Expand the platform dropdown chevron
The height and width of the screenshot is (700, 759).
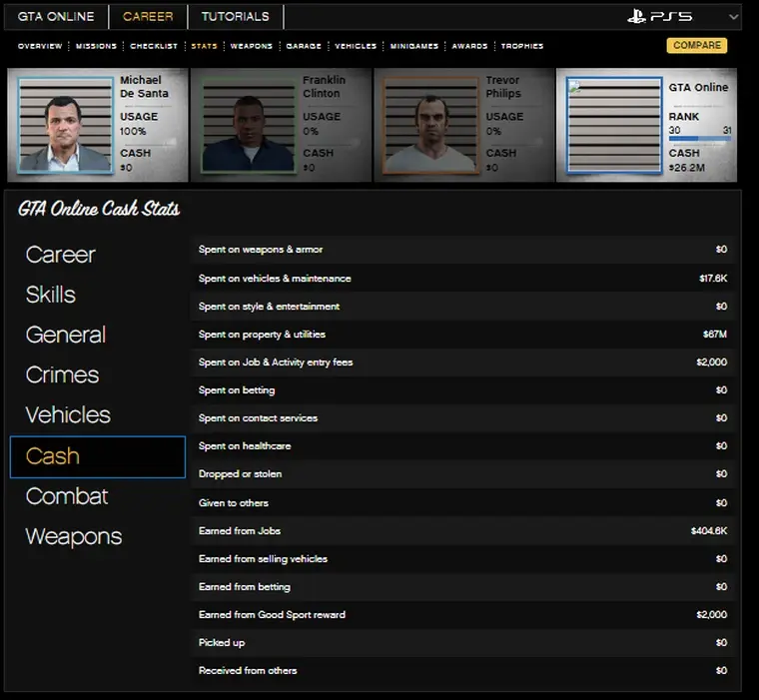(x=735, y=17)
